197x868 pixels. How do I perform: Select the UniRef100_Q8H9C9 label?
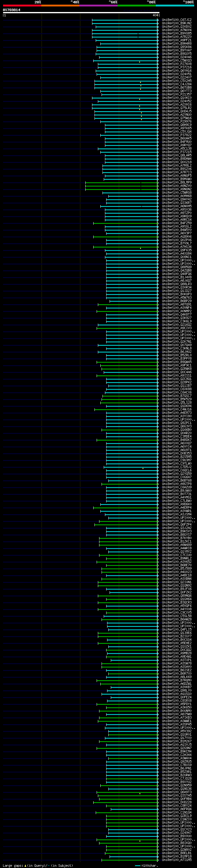click(x=176, y=125)
